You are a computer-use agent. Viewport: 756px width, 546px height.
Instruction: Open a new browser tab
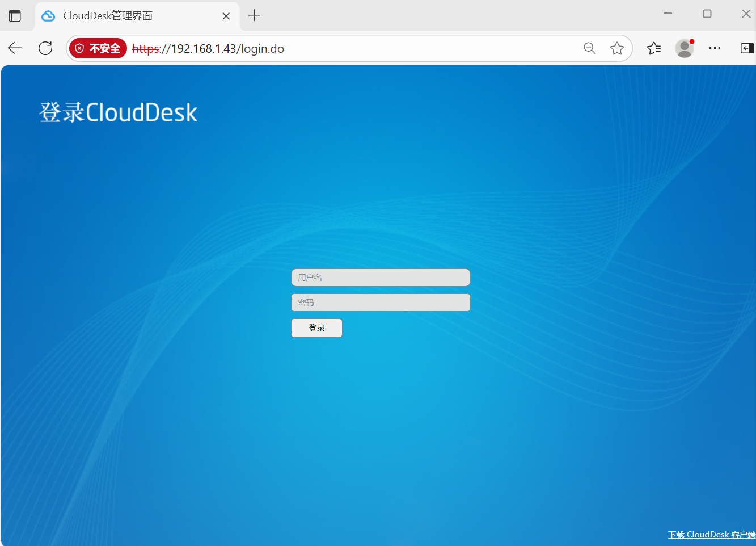point(254,16)
